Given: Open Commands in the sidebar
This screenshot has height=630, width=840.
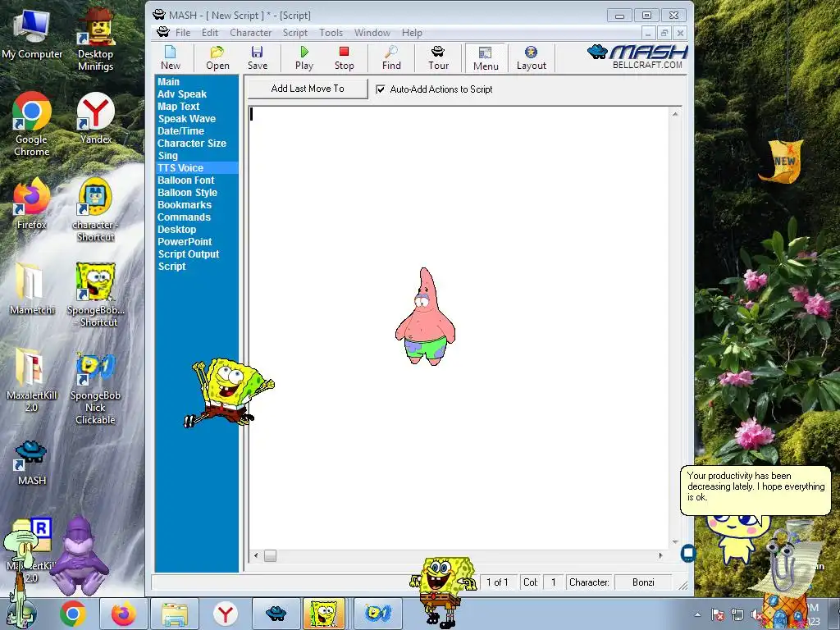Looking at the screenshot, I should point(184,217).
